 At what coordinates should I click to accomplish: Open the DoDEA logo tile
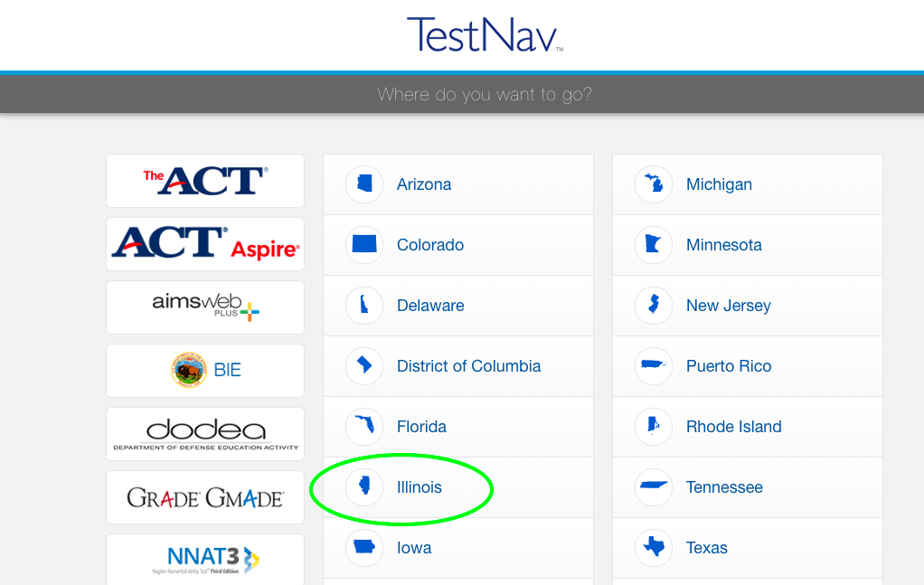pos(205,434)
